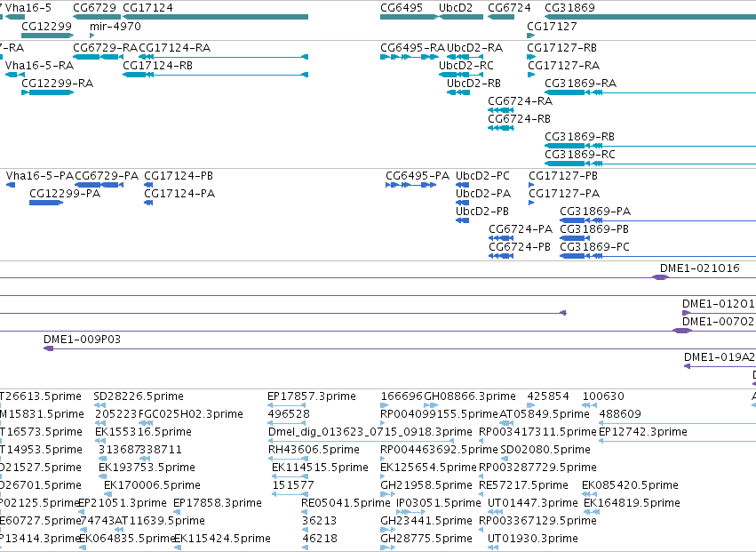Click Dmel_dig_013623_0715_0918.3prime label
Screen dimensions: 756x552
[370, 432]
